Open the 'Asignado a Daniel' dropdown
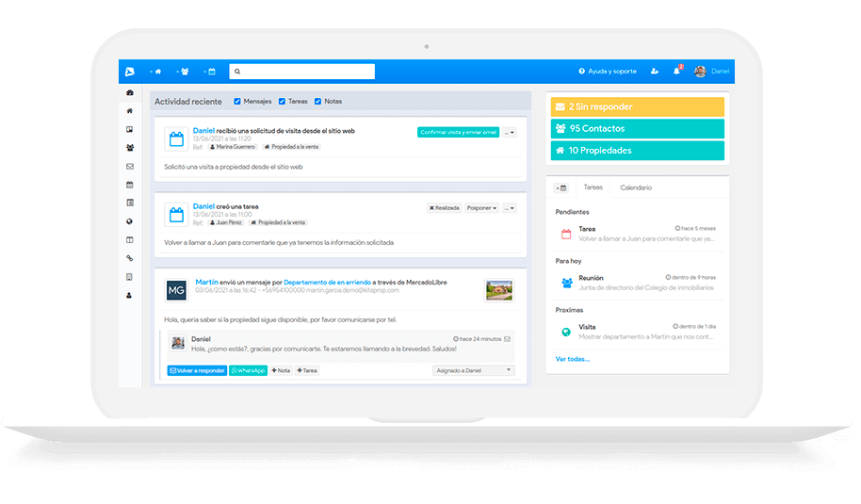The image size is (861, 504). click(x=473, y=370)
